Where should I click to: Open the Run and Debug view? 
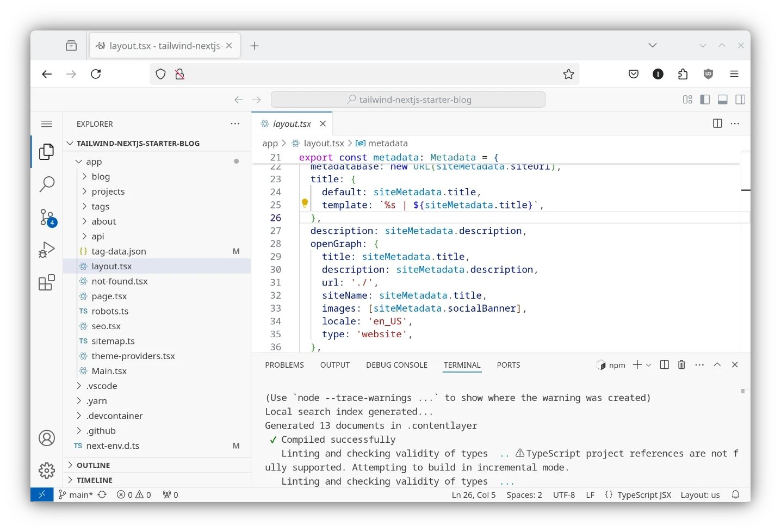pos(47,250)
